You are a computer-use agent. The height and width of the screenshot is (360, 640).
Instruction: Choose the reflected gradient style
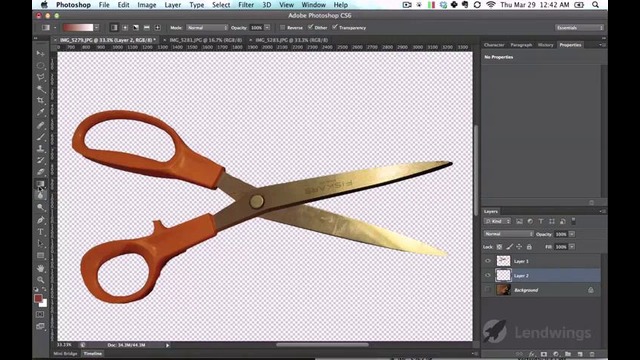[147, 27]
